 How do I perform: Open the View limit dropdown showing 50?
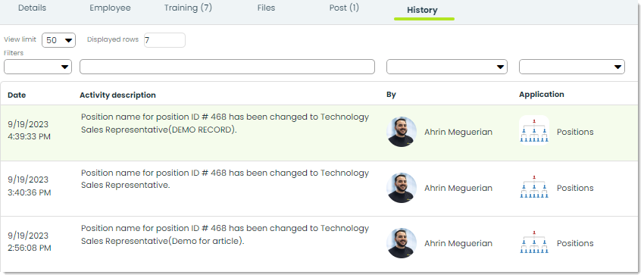[59, 40]
